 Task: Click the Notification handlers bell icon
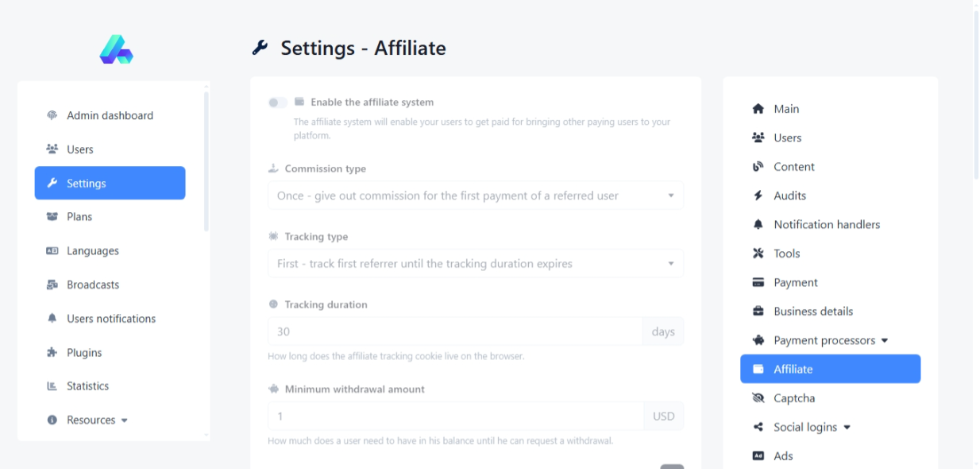point(758,225)
